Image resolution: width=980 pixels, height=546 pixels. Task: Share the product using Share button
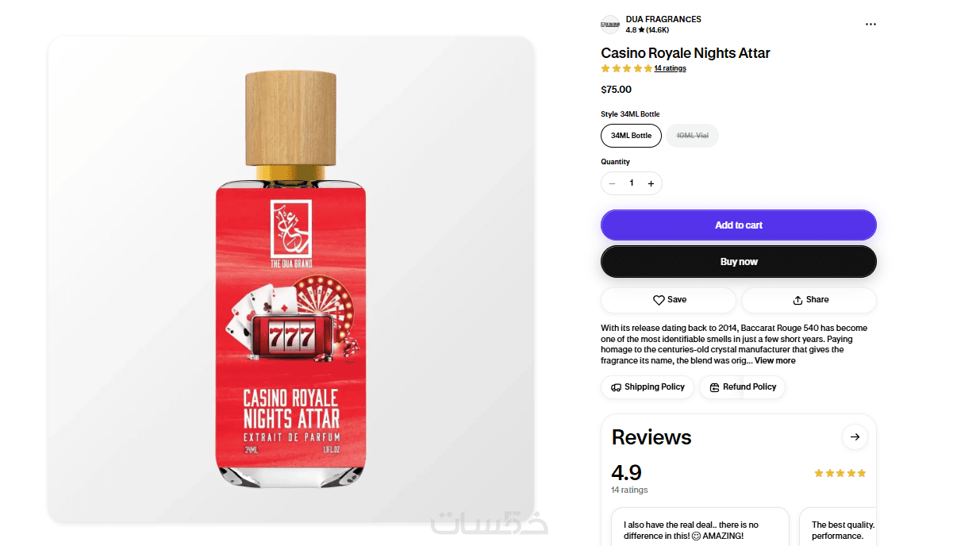coord(809,300)
